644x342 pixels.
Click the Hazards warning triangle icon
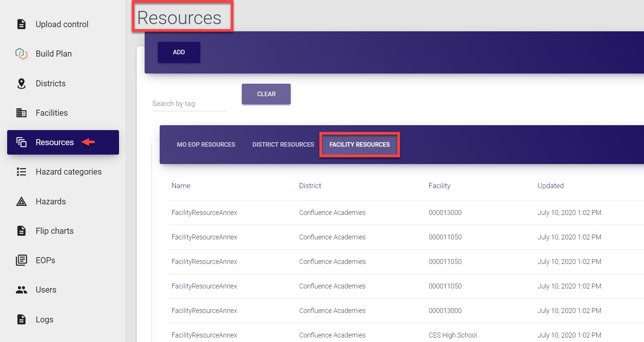coord(21,201)
